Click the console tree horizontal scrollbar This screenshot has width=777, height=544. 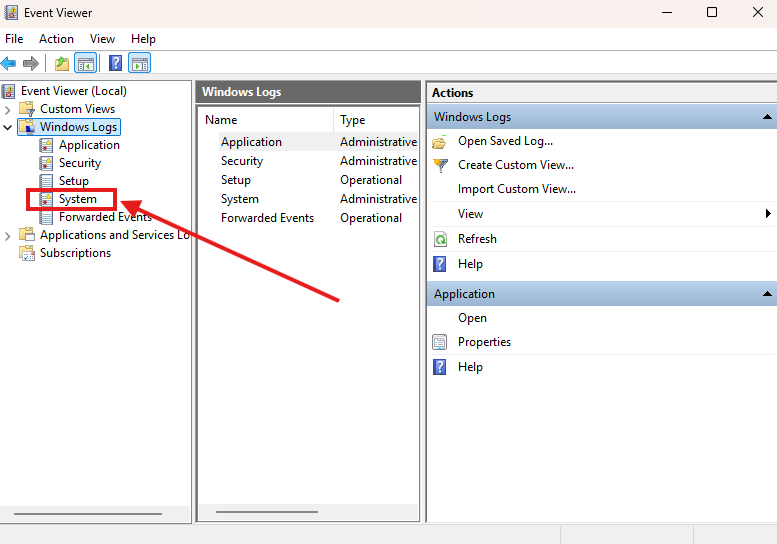tap(88, 514)
